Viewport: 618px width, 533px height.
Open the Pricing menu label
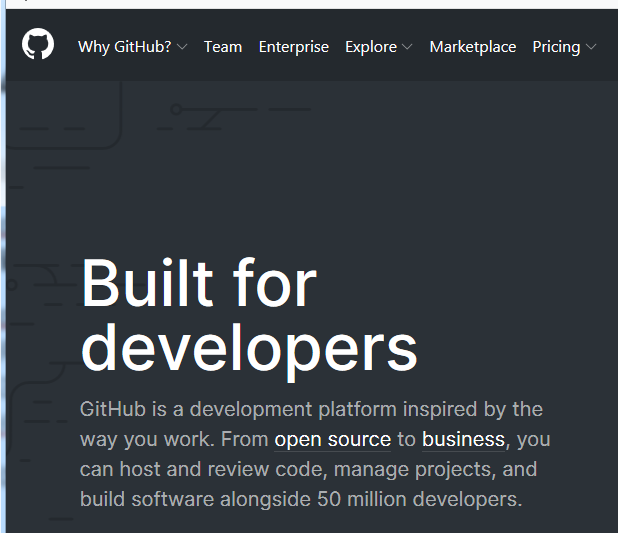[556, 47]
